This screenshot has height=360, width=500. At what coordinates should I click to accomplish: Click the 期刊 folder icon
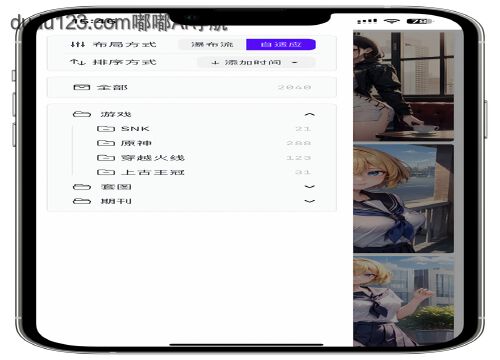(82, 201)
